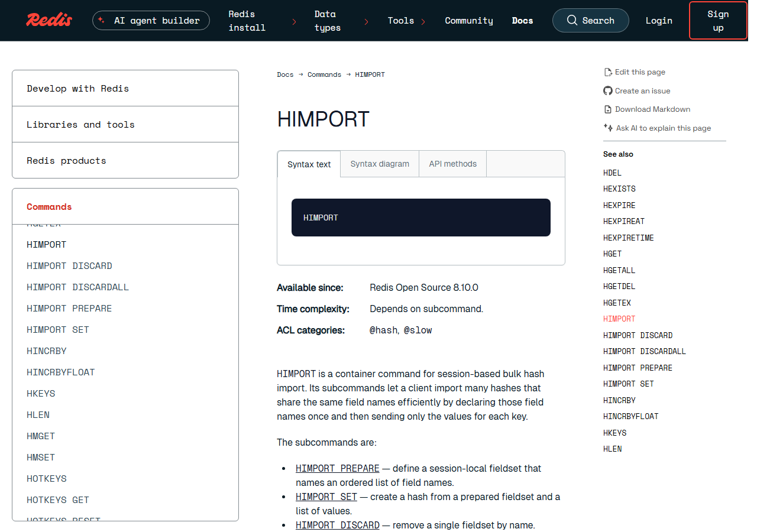Open HDEL in the See also list
This screenshot has width=757, height=532.
(x=612, y=173)
